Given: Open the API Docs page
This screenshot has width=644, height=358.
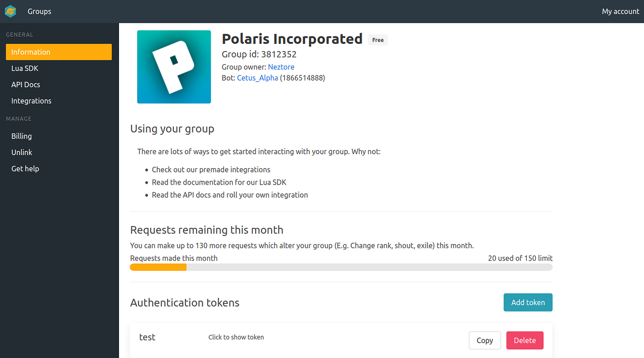Looking at the screenshot, I should [x=25, y=84].
